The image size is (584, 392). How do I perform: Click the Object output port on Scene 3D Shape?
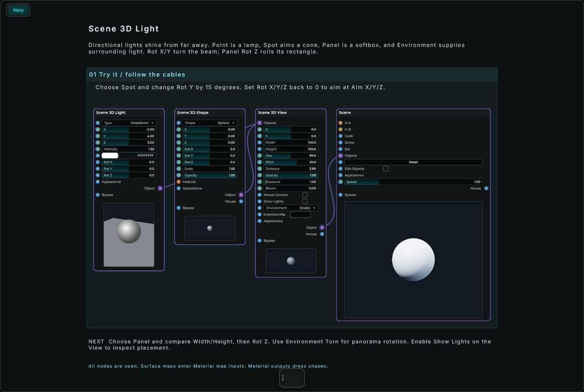pos(241,195)
